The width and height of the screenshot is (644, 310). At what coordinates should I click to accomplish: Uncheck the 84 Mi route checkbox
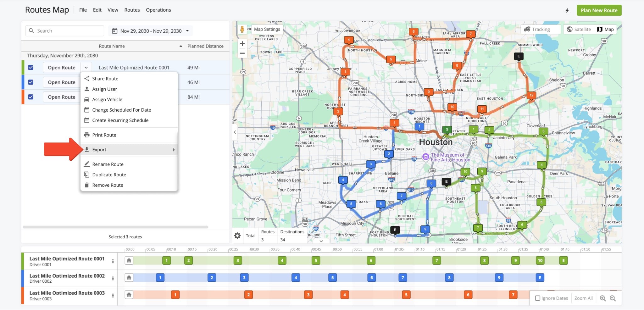click(x=31, y=97)
